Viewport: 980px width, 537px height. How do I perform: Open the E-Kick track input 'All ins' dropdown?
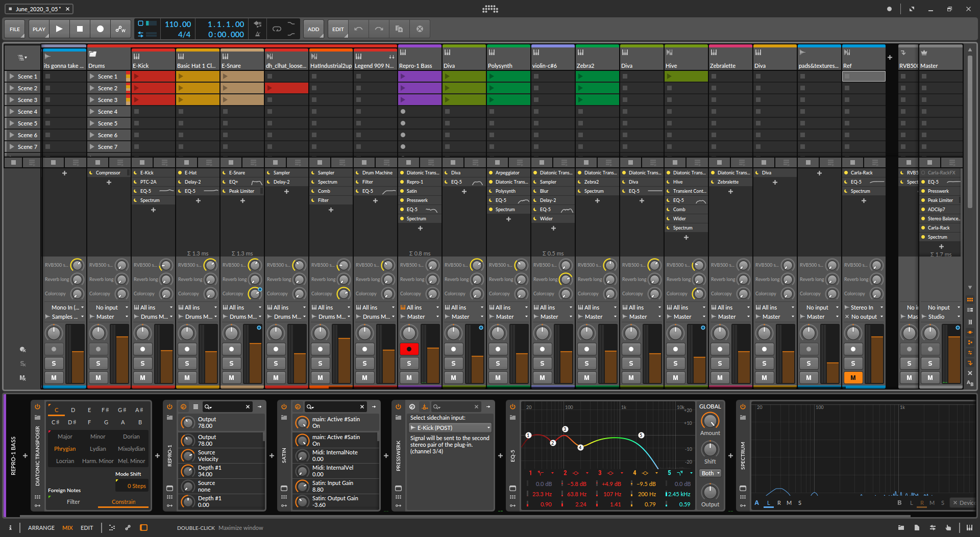tap(153, 308)
